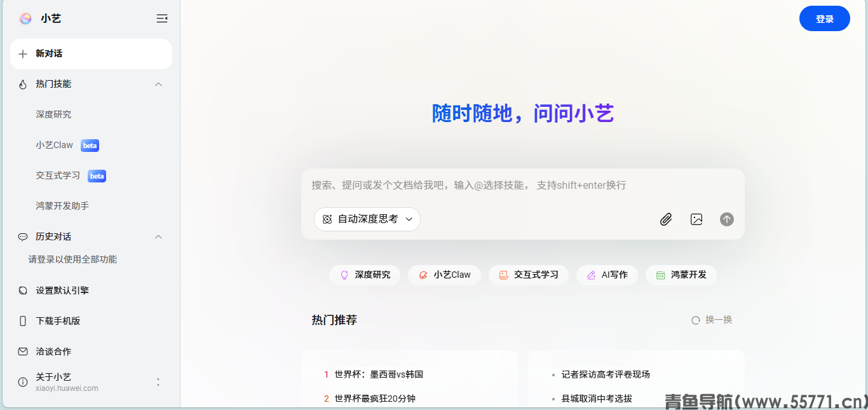Refresh recommendations with 换一换
868x410 pixels.
[712, 320]
